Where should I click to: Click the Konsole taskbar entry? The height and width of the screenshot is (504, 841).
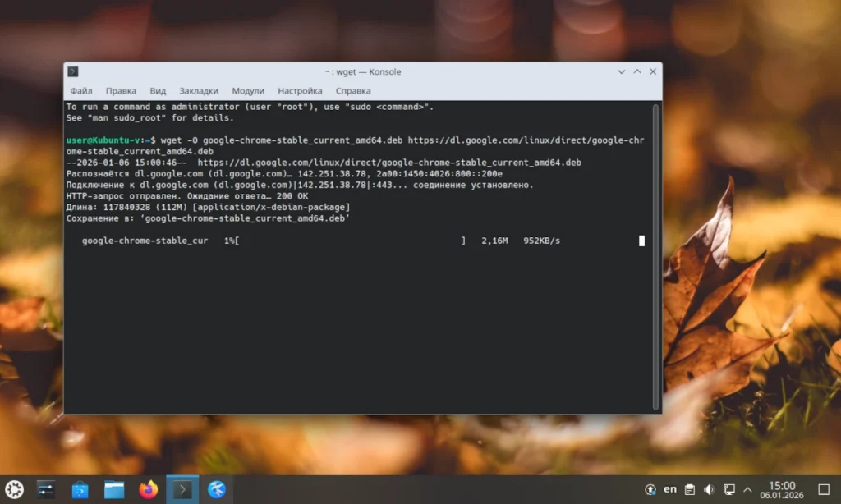coord(182,489)
